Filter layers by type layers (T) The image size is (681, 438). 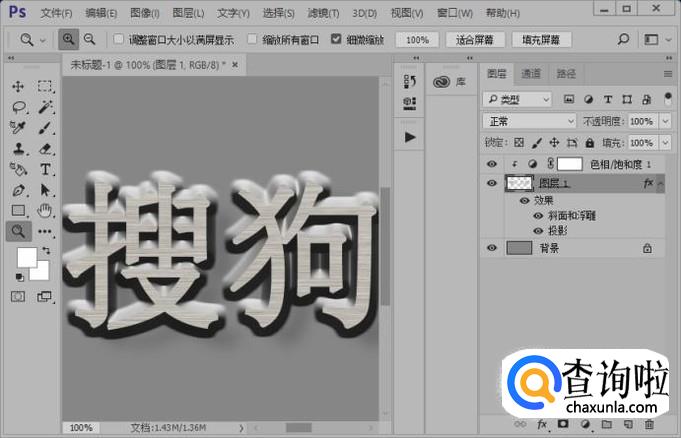click(x=608, y=100)
